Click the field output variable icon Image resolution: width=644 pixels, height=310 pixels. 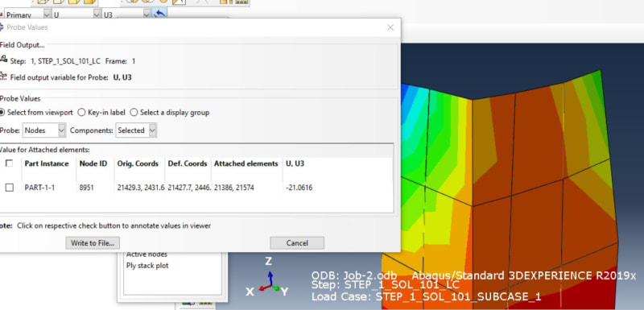pyautogui.click(x=3, y=76)
